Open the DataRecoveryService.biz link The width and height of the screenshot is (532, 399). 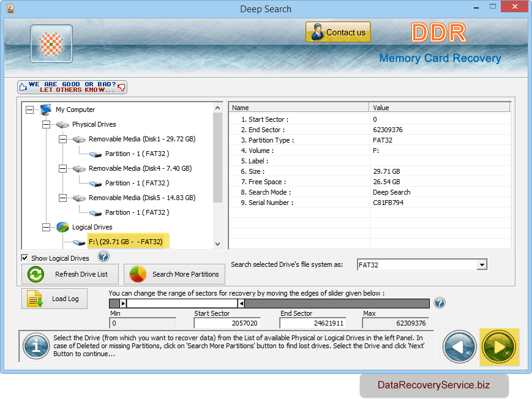(433, 385)
